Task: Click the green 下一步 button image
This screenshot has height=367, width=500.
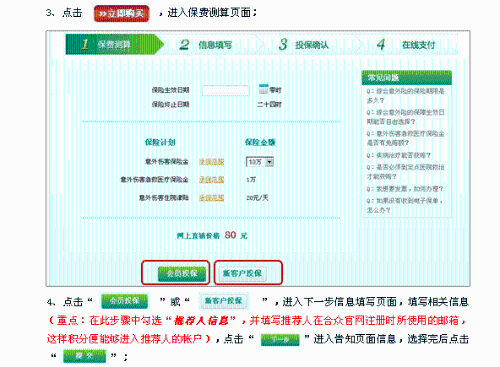Action: click(x=280, y=340)
